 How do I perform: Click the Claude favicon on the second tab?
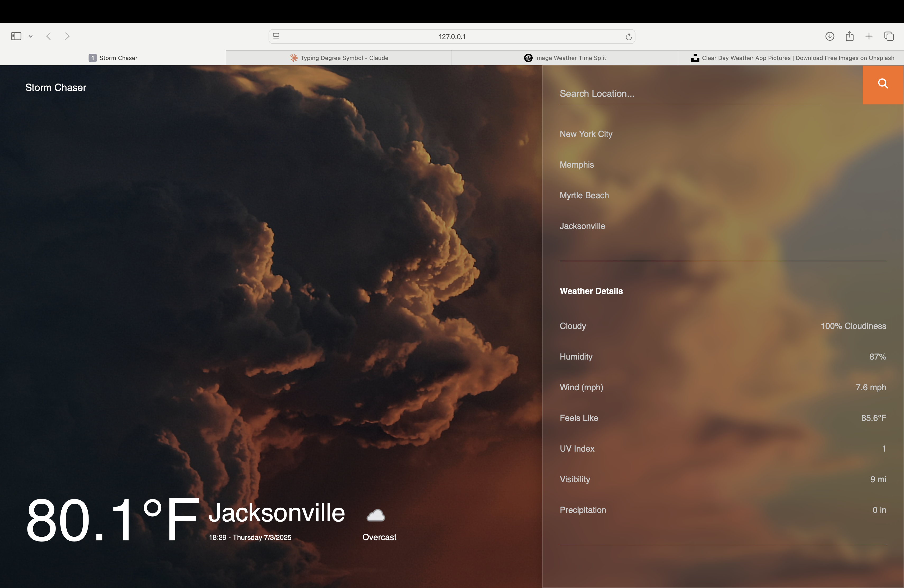[x=294, y=58]
